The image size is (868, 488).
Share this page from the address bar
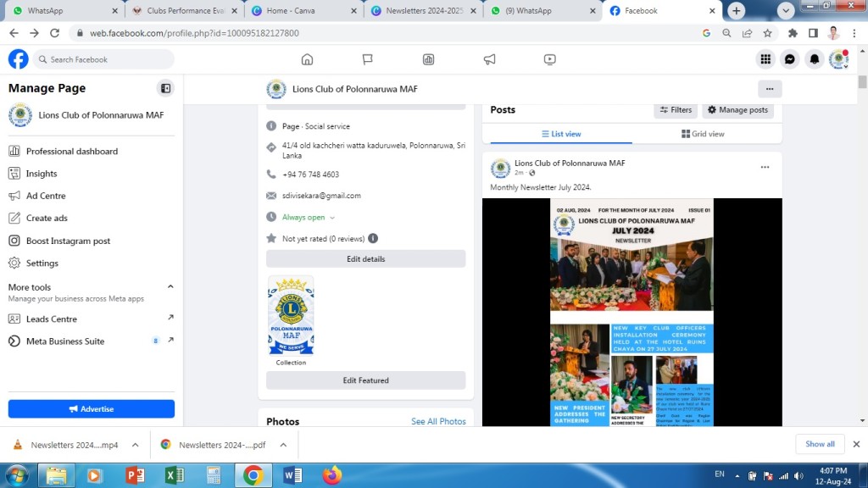(x=748, y=33)
